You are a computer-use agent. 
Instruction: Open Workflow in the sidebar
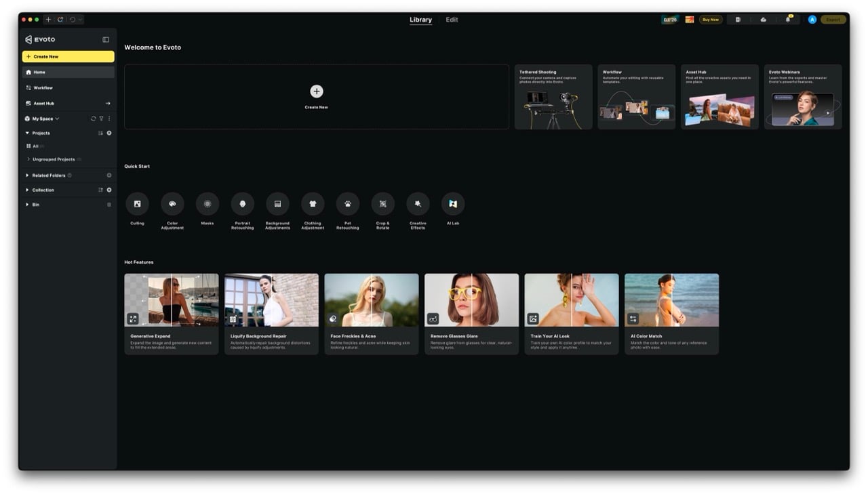coord(68,87)
